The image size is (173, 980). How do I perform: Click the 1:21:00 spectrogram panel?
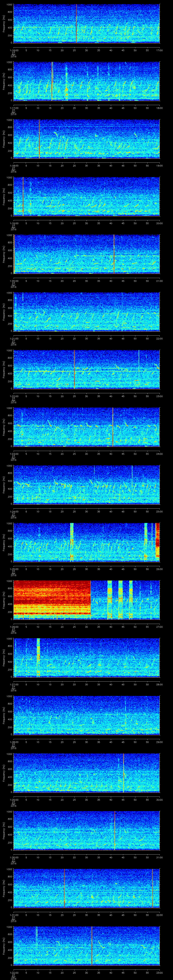click(x=86, y=312)
